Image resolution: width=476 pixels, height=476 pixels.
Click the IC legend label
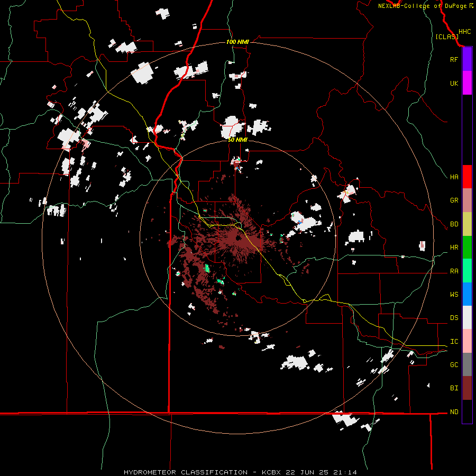[x=454, y=342]
